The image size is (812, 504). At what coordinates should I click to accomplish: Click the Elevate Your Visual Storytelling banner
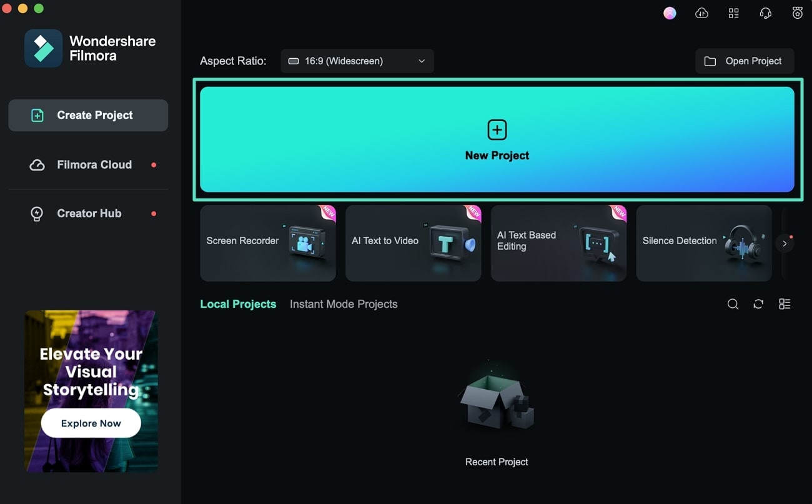click(x=91, y=391)
